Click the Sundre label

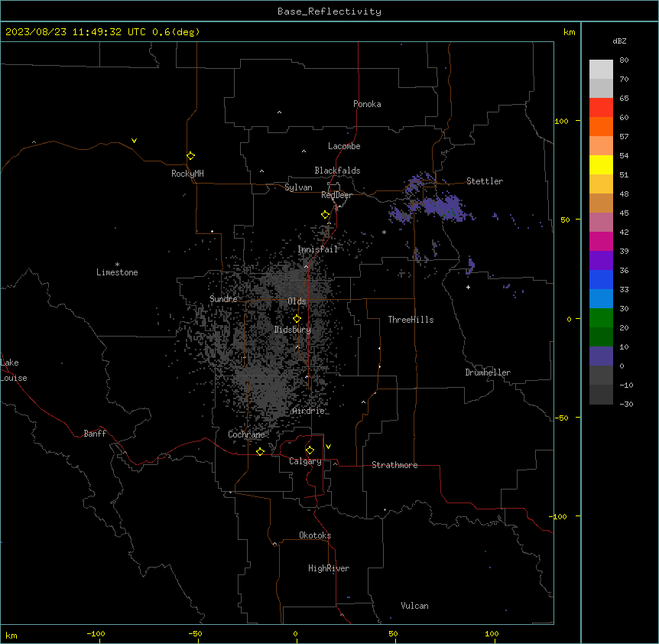click(x=223, y=299)
